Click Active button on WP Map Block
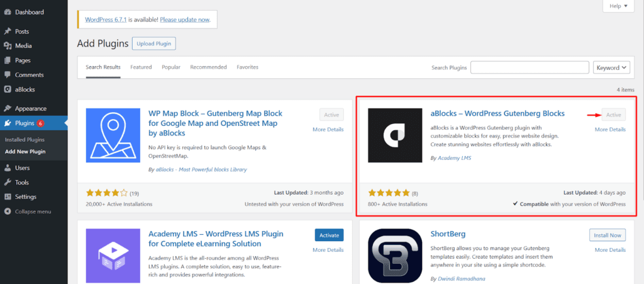The height and width of the screenshot is (284, 644). 331,115
